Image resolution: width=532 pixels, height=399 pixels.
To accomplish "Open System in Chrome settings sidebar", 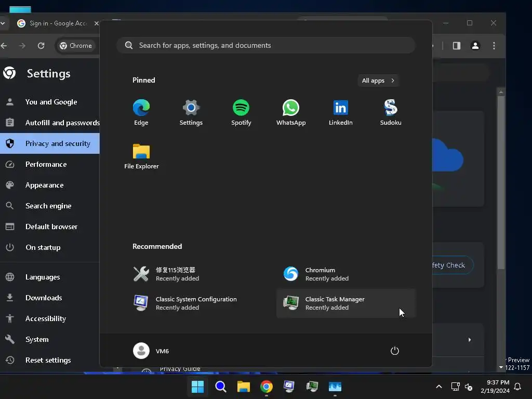I will click(49, 339).
